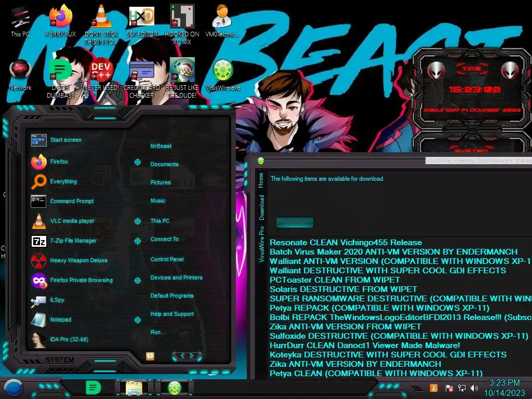Open the green DIE OR DUMBASS desktop icon
This screenshot has width=532, height=399.
[x=61, y=79]
